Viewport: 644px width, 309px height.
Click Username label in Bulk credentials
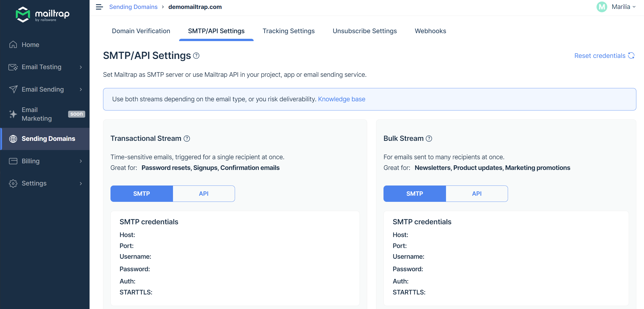(408, 256)
